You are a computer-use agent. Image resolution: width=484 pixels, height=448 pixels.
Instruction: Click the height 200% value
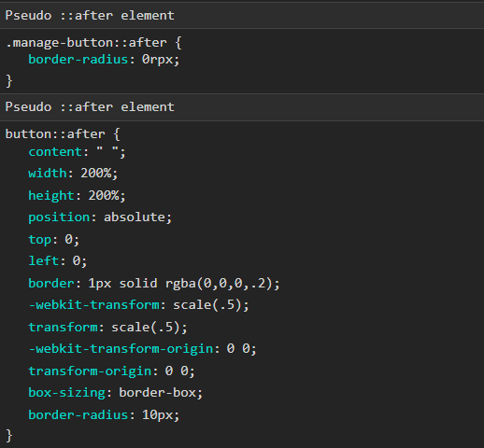[x=104, y=195]
